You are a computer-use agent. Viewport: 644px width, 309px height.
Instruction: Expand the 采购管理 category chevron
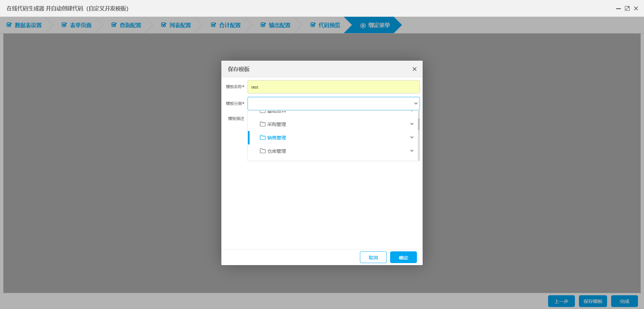pyautogui.click(x=412, y=124)
